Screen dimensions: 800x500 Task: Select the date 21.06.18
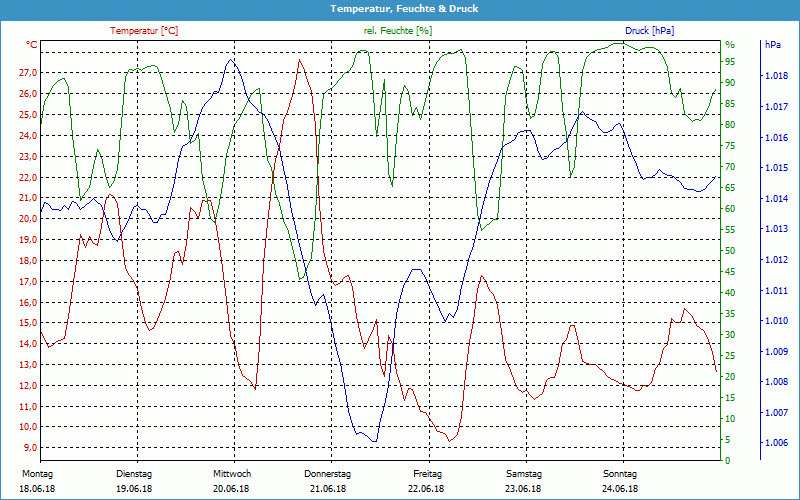coord(328,489)
